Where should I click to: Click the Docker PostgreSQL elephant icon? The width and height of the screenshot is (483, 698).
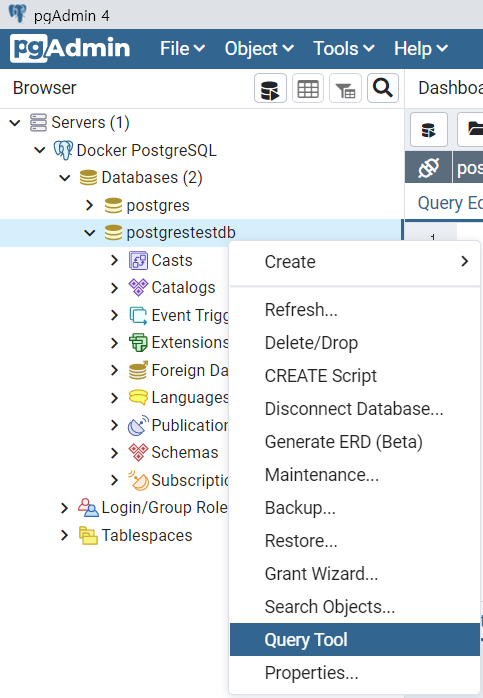[x=63, y=150]
